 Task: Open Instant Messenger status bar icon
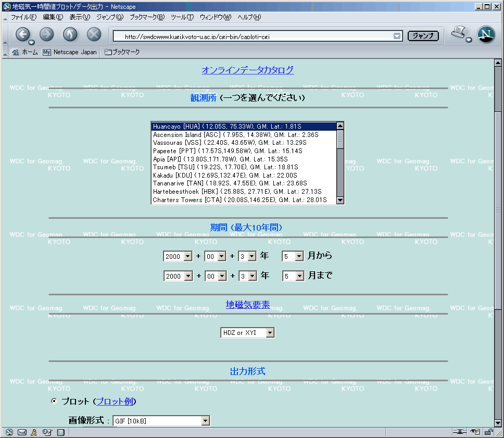[34, 432]
